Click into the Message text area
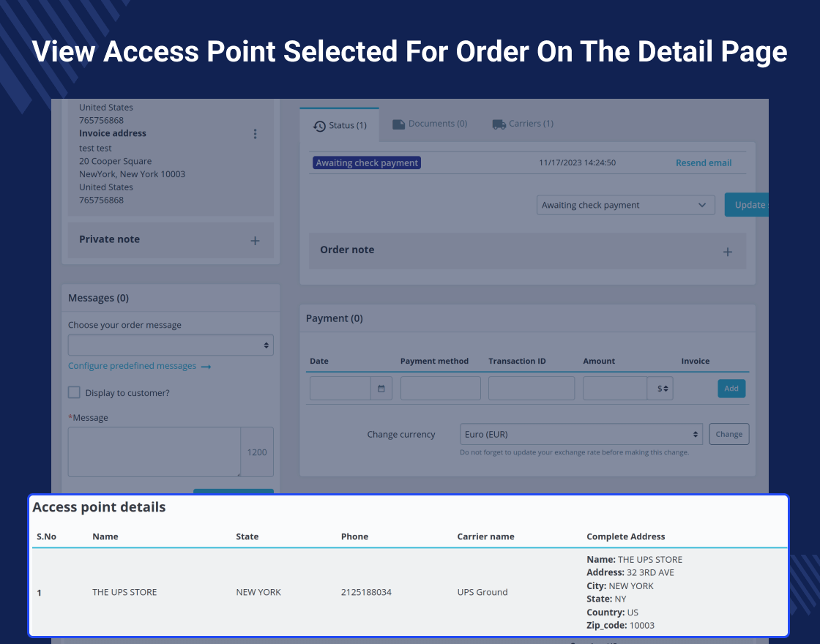Image resolution: width=820 pixels, height=644 pixels. (x=154, y=452)
